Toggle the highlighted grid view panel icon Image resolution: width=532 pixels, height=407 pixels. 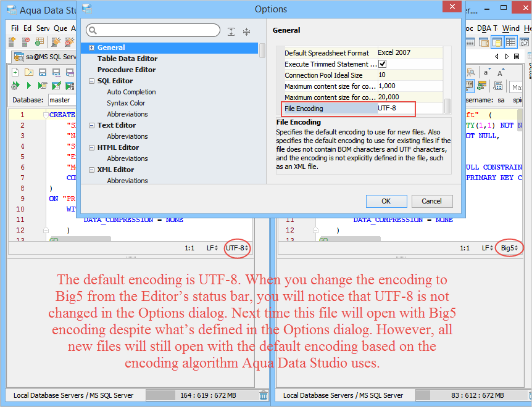510,42
